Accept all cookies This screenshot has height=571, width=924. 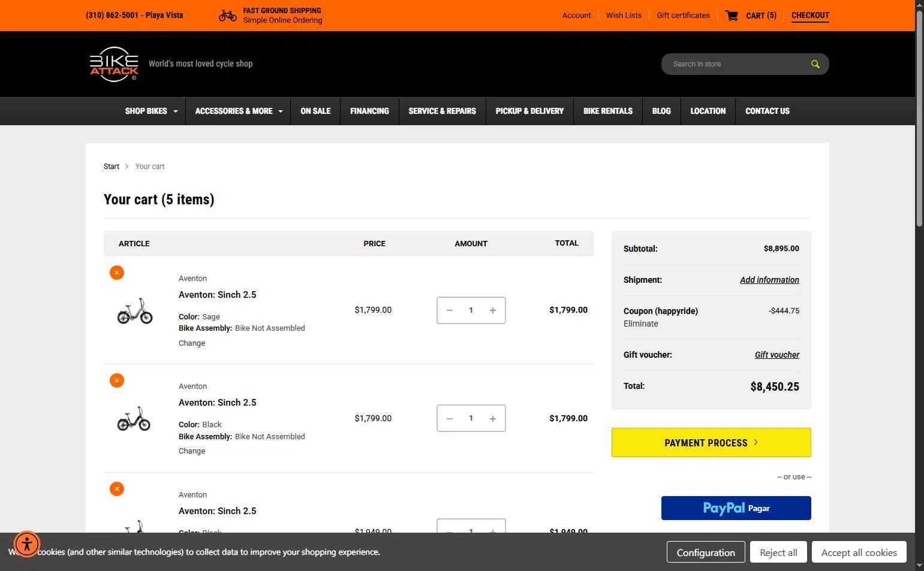pos(859,552)
